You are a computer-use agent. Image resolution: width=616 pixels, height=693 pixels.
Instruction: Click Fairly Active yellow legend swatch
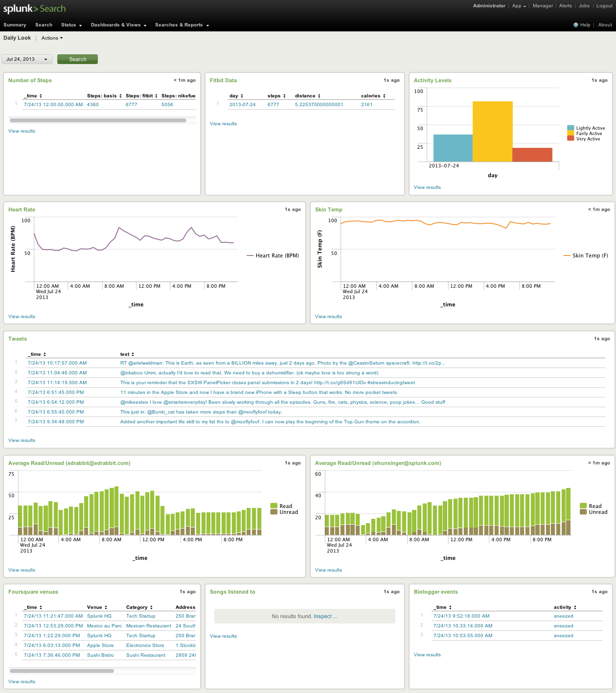(570, 134)
